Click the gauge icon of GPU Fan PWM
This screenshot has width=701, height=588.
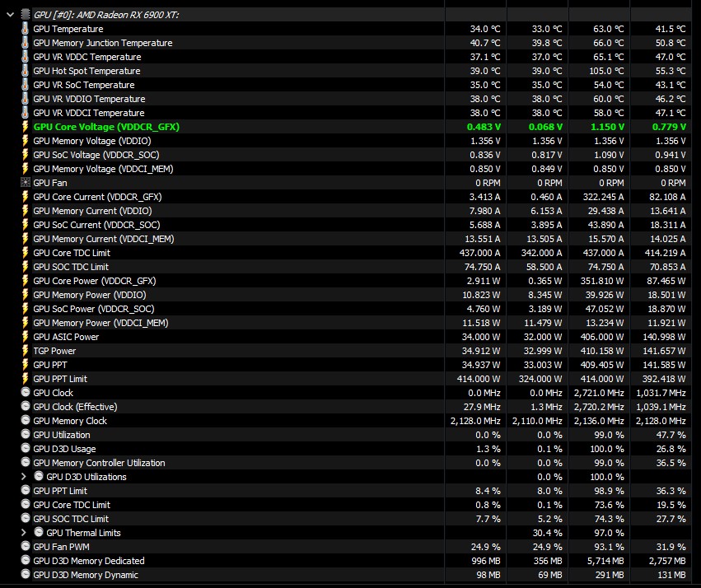pyautogui.click(x=26, y=547)
